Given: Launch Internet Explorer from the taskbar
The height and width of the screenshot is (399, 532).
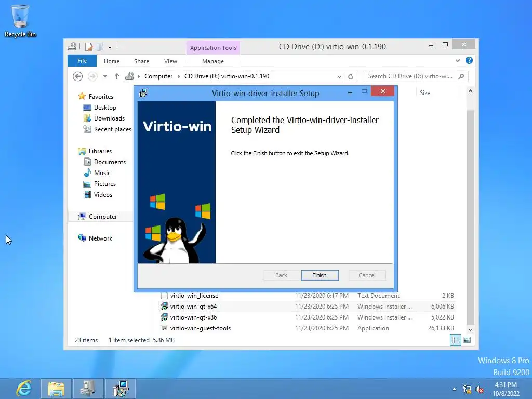Looking at the screenshot, I should pos(24,389).
